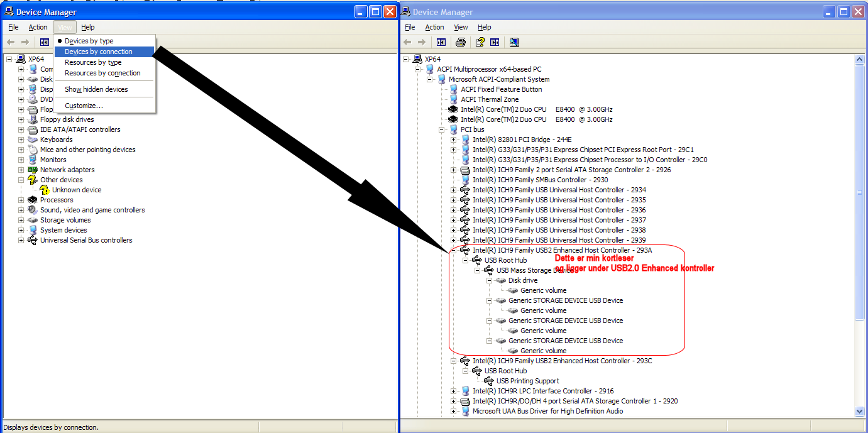
Task: Choose Devices by connection menu entry
Action: (x=104, y=52)
